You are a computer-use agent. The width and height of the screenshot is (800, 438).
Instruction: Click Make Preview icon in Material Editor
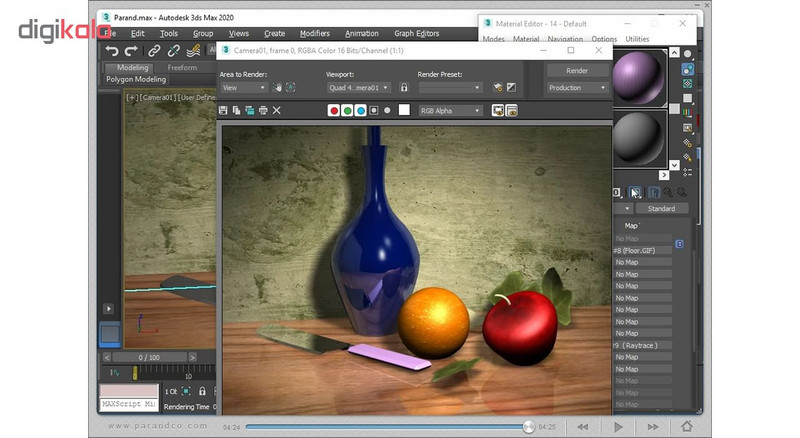(688, 128)
